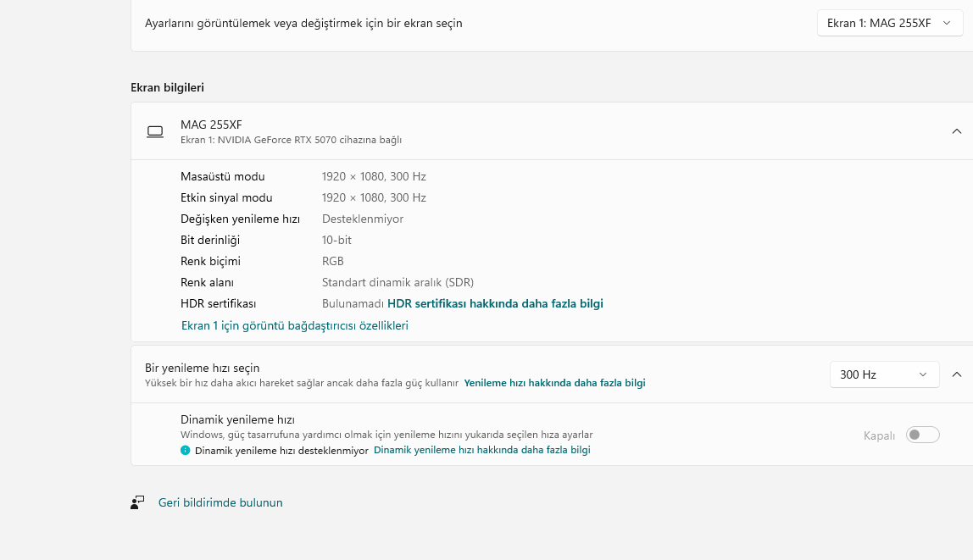The image size is (973, 560).
Task: Click the Ekran bilgileri section heading
Action: click(168, 87)
